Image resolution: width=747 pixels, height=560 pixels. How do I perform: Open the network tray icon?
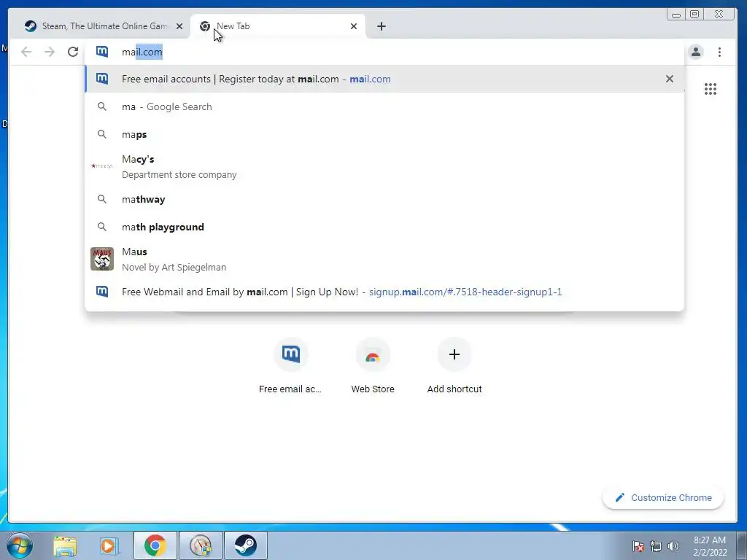[656, 546]
